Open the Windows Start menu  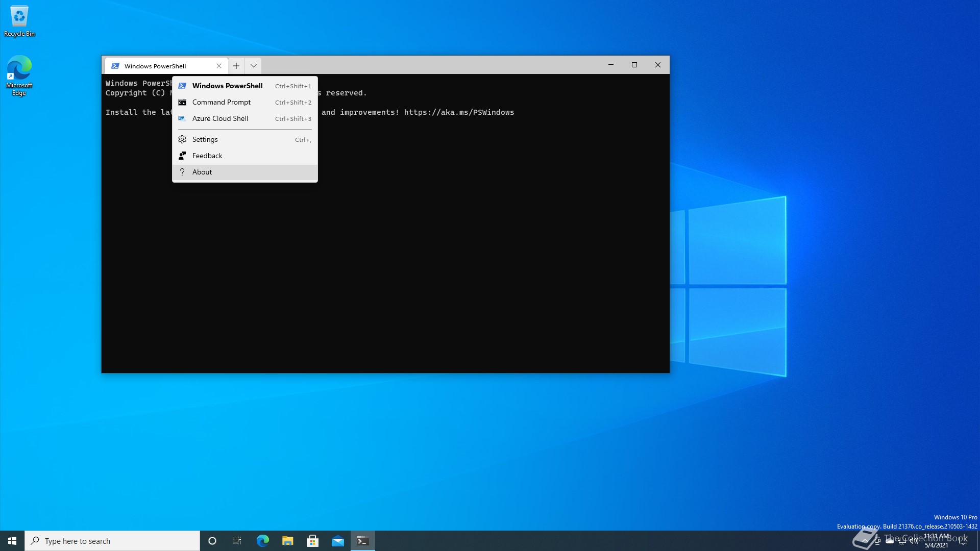click(12, 541)
